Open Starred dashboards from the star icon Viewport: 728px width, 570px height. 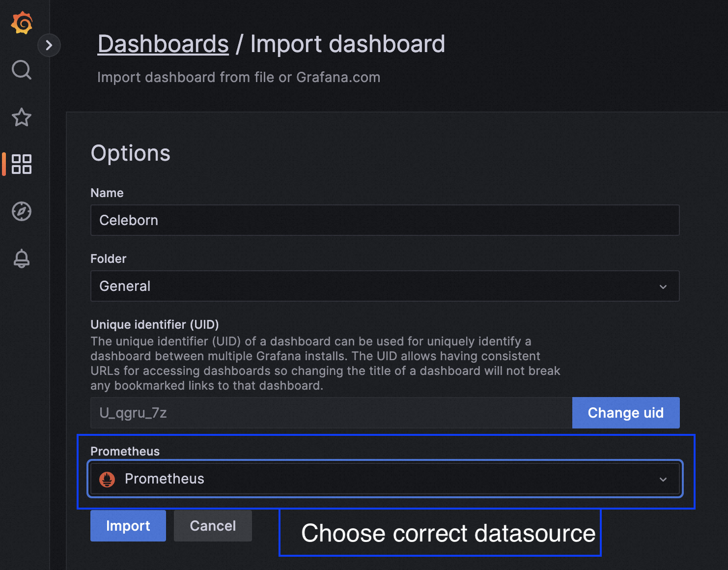click(22, 117)
